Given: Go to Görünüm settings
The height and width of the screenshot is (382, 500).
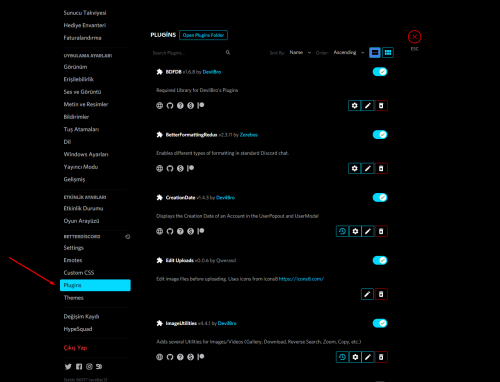Looking at the screenshot, I should [x=95, y=67].
